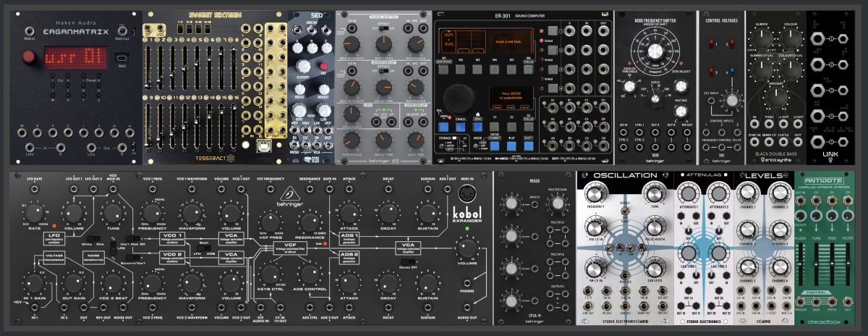Click the output VOLUME knob on Kobol Expander
Viewport: 868px width, 336px height.
coord(466,249)
